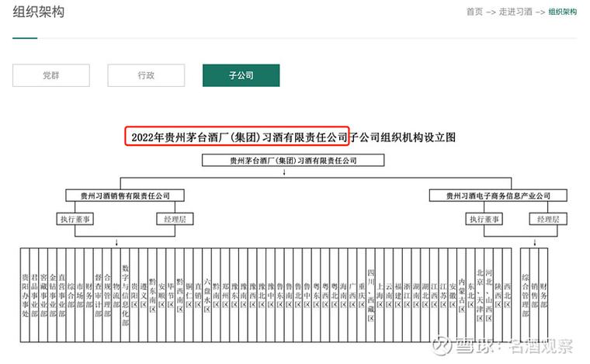This screenshot has height=364, width=590.
Task: Click the 铜仁区 column
Action: tap(189, 295)
